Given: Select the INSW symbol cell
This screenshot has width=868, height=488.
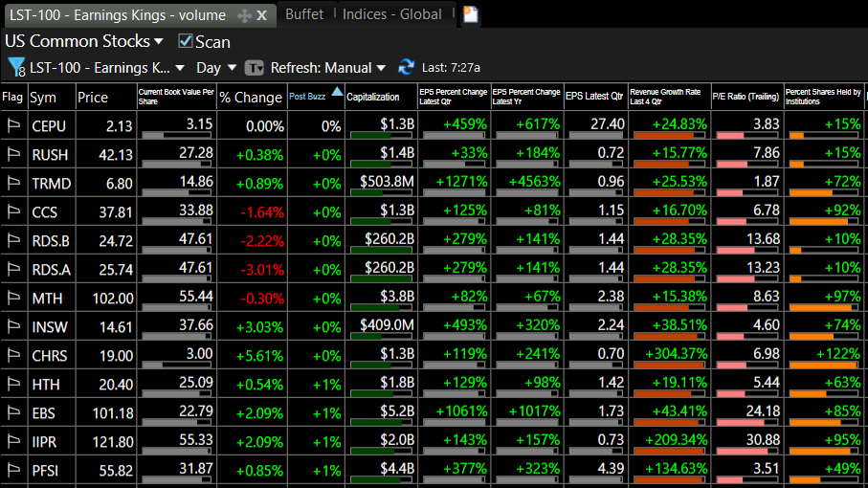Looking at the screenshot, I should 51,327.
